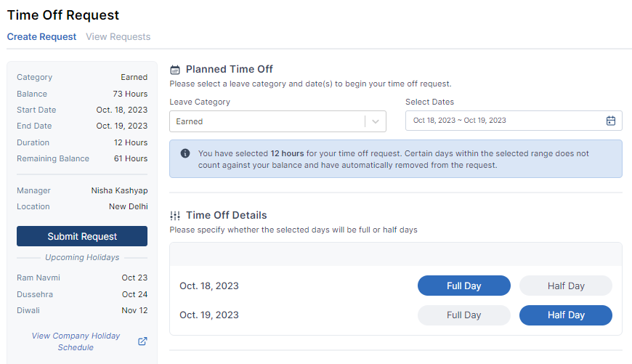Select Half Day for Oct. 19, 2023
632x364 pixels.
pyautogui.click(x=566, y=315)
